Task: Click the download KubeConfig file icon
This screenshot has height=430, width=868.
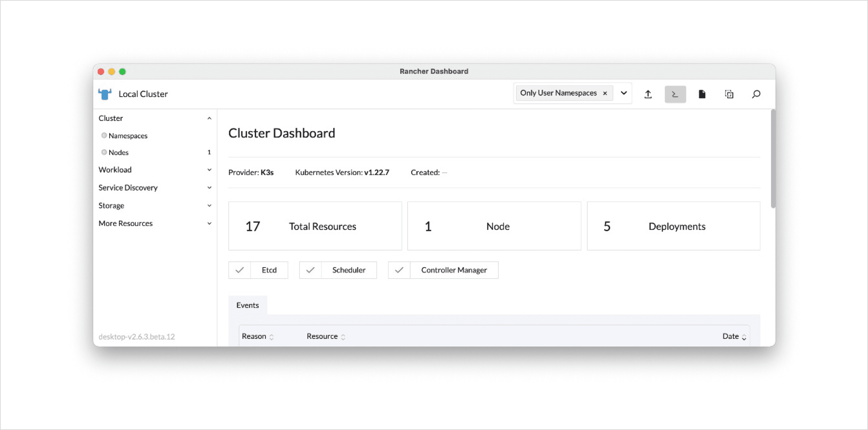Action: click(x=702, y=94)
